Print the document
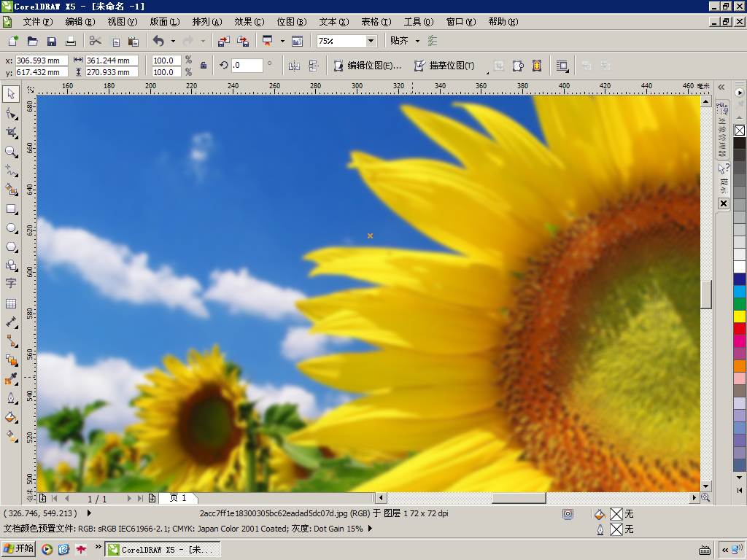 71,41
